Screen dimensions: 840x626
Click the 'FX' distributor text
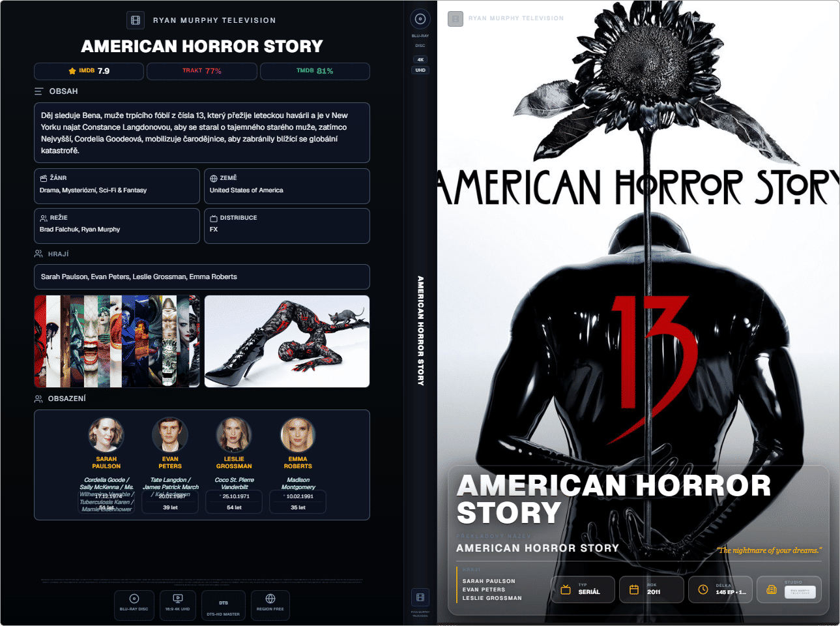coord(214,230)
